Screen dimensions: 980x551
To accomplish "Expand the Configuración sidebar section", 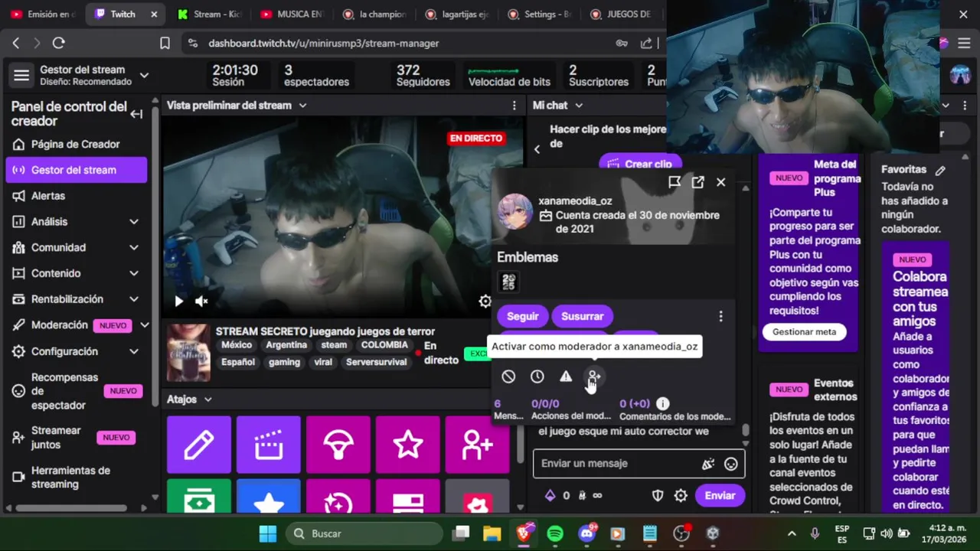I will click(134, 351).
